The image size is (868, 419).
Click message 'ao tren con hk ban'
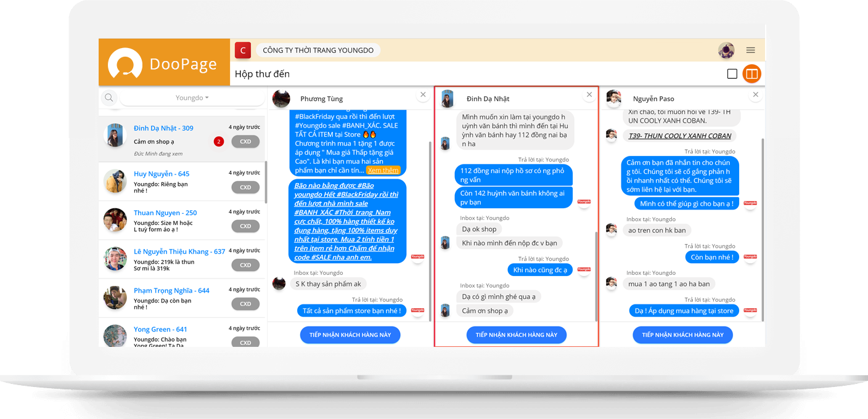tap(657, 230)
